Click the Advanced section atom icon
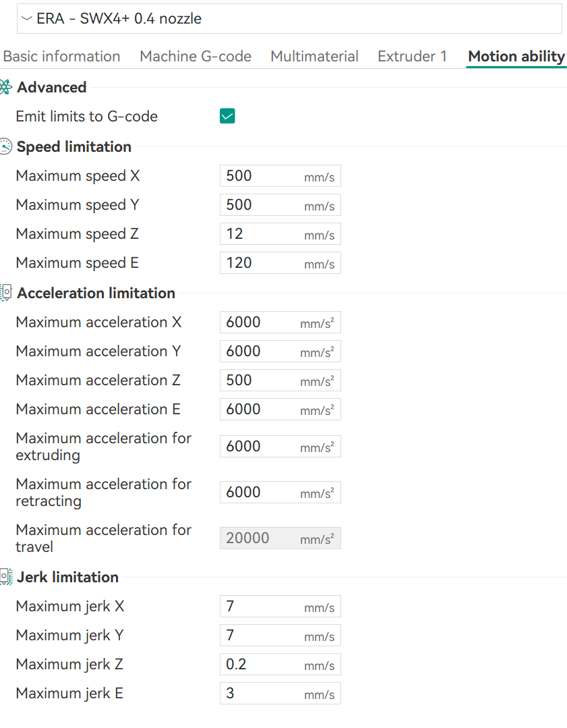This screenshot has width=567, height=728. (x=5, y=87)
